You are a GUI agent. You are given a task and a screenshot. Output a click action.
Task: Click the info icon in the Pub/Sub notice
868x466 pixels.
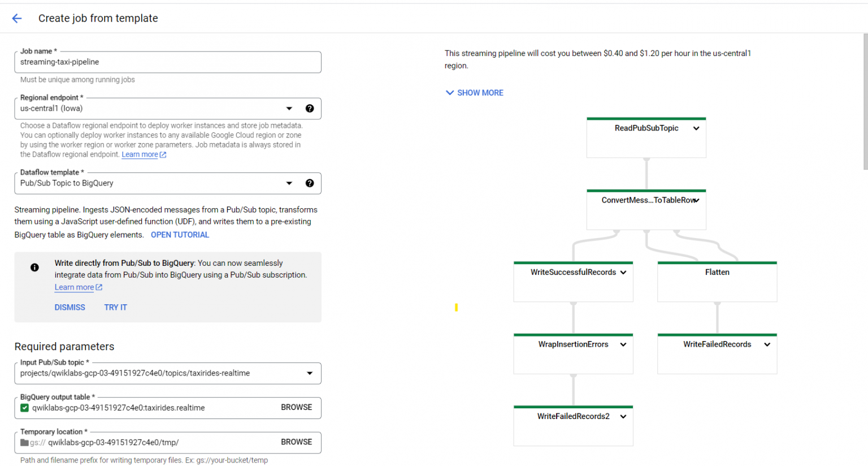click(x=34, y=267)
